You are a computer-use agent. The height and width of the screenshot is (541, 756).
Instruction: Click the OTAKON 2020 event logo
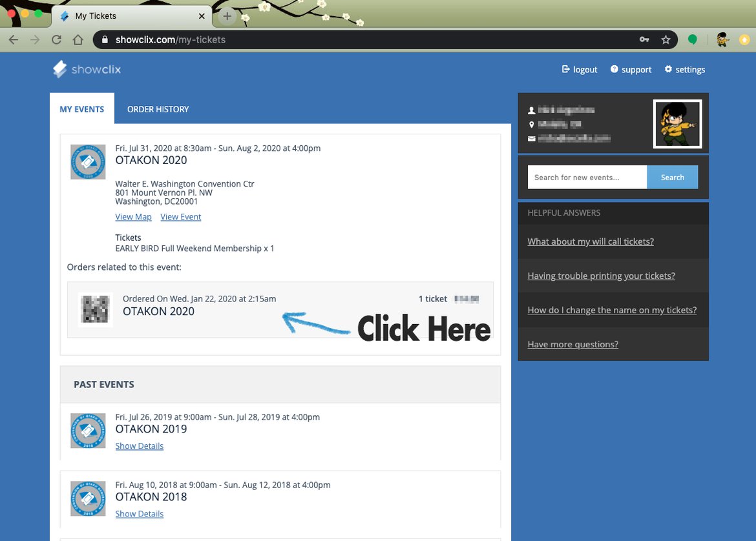tap(88, 162)
